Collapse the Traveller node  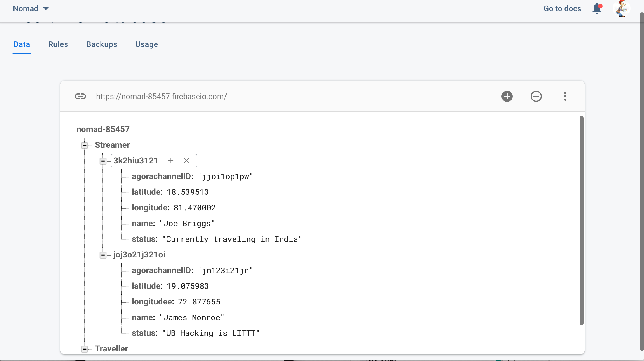84,349
